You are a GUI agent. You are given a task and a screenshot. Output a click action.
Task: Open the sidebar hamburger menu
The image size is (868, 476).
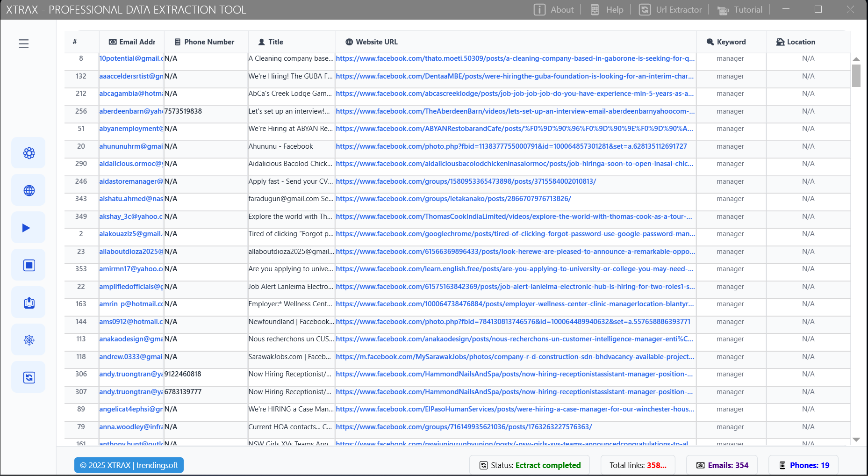pos(23,43)
